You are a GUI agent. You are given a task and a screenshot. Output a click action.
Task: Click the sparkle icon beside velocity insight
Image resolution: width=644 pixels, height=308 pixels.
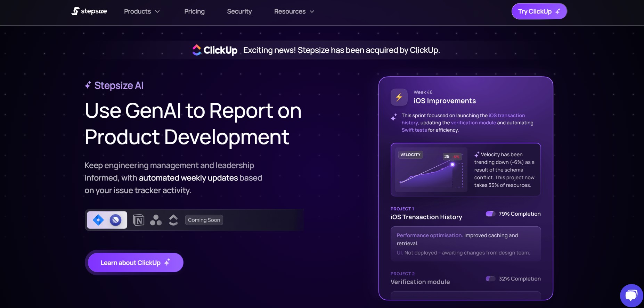coord(477,155)
